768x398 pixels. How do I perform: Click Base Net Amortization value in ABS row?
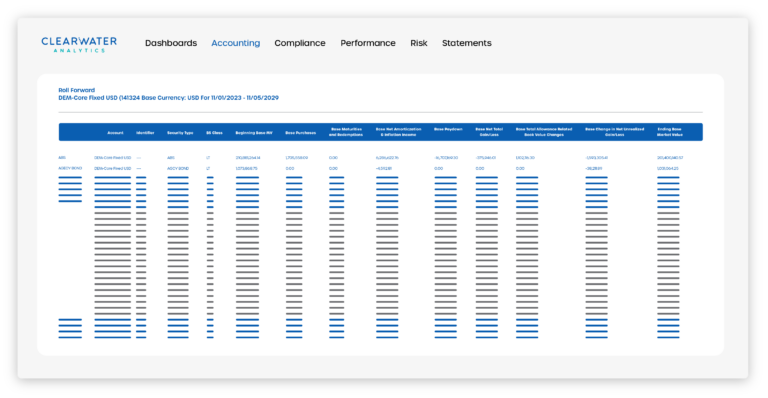click(x=387, y=158)
